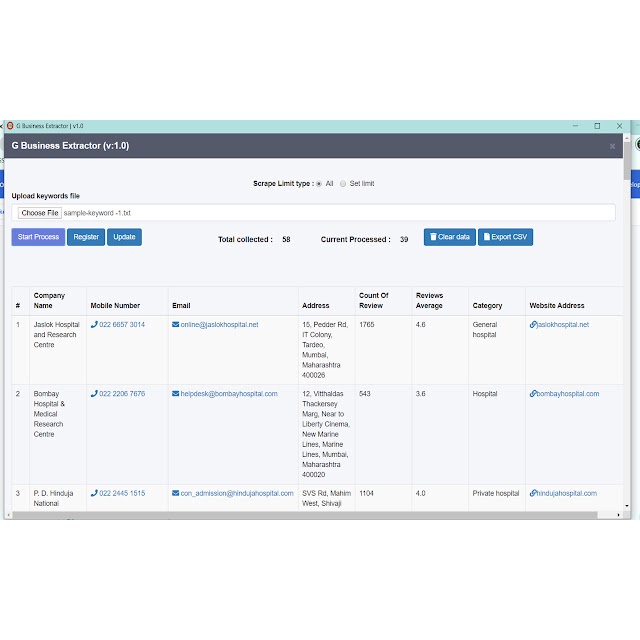Open the Register button
The width and height of the screenshot is (640, 640).
[86, 237]
